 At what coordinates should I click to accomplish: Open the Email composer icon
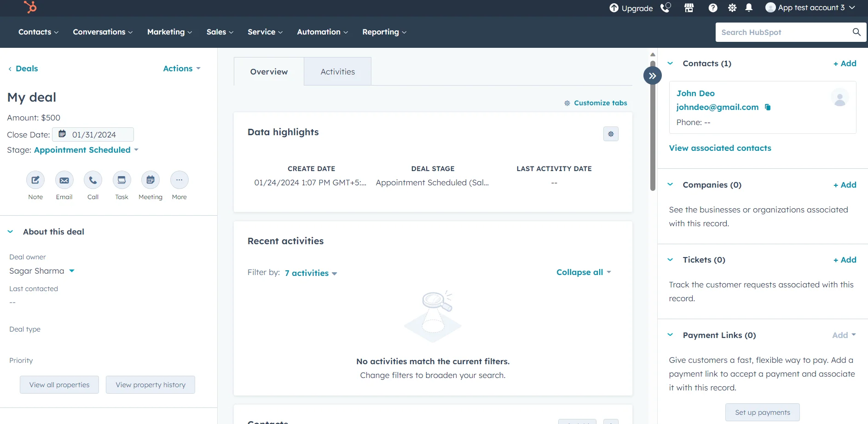point(64,180)
